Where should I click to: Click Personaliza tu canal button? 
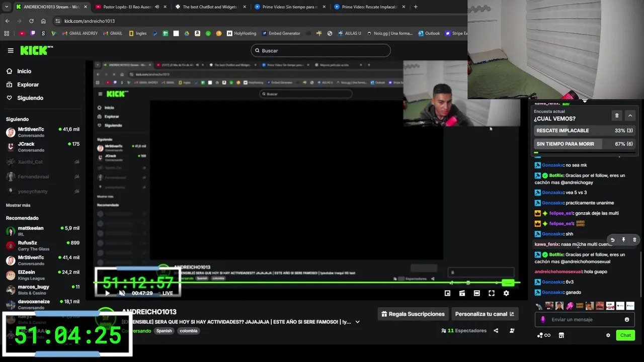(x=485, y=314)
